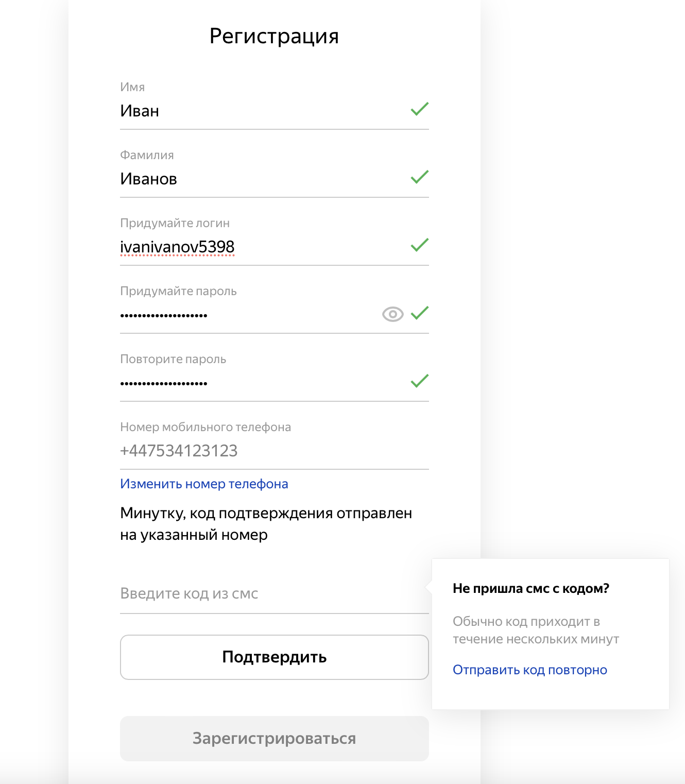The height and width of the screenshot is (784, 685).
Task: Click into the Повторите пароль field
Action: pos(258,383)
